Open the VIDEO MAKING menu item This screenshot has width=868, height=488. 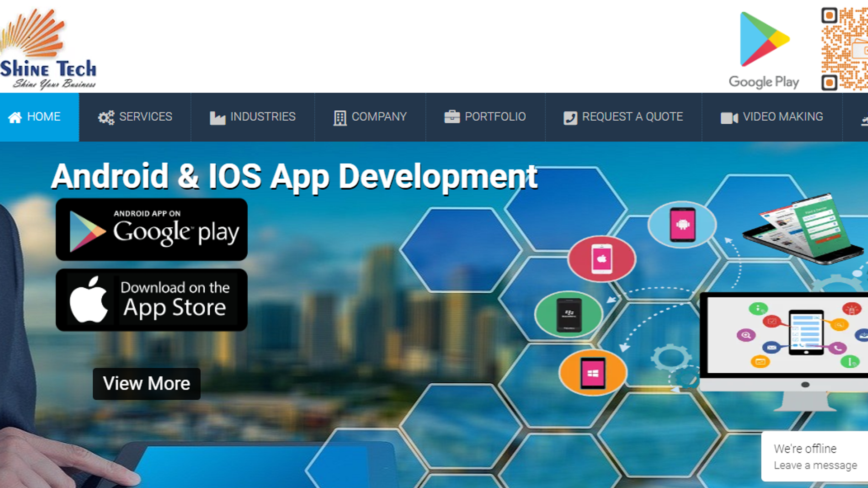click(772, 117)
